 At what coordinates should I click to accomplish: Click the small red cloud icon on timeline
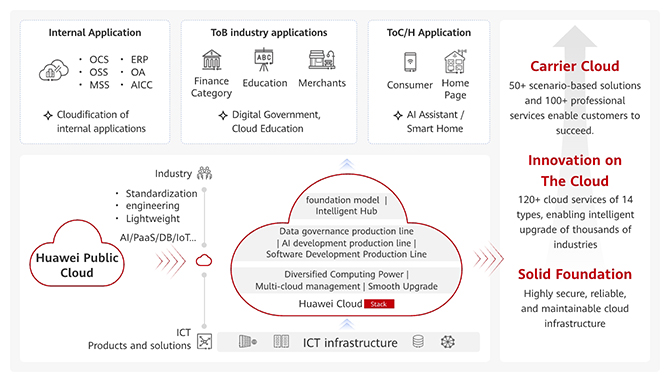204,260
